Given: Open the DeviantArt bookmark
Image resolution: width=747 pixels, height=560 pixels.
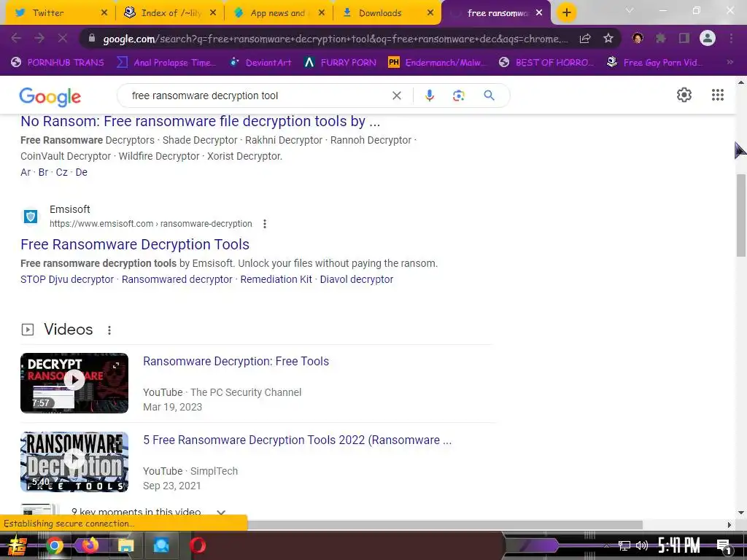Looking at the screenshot, I should click(x=260, y=63).
